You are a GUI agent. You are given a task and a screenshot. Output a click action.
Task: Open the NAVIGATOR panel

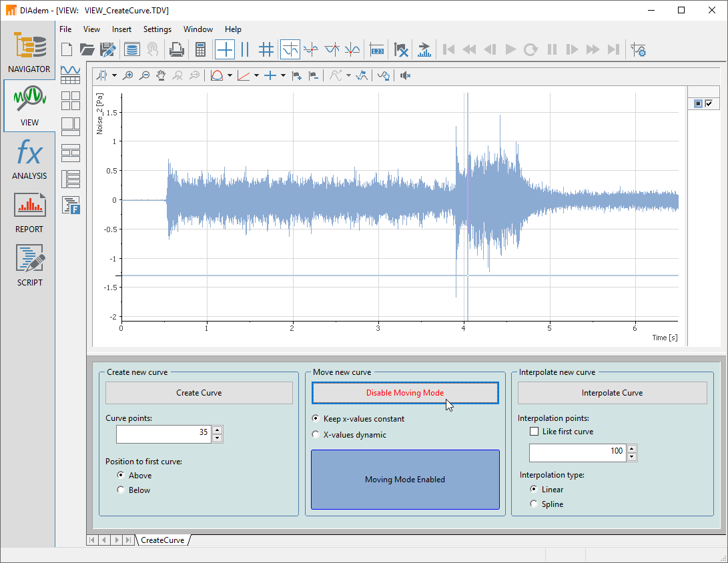[x=29, y=52]
